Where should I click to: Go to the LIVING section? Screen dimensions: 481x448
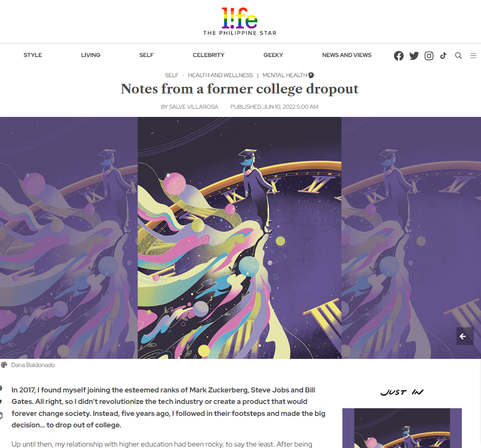(91, 55)
